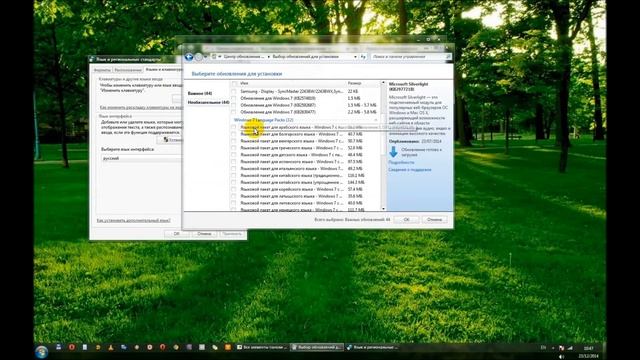Collapse the 'Windows 7 Language Packs (32)' group
The image size is (640, 360).
coord(376,120)
